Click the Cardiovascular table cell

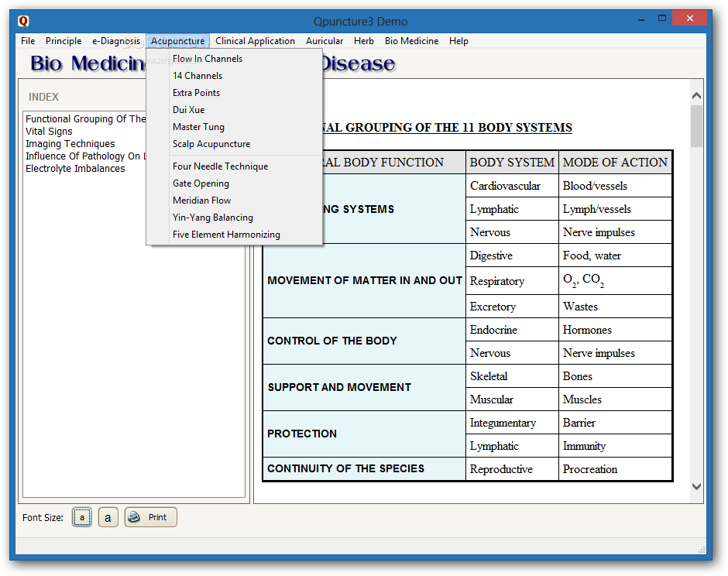[512, 186]
